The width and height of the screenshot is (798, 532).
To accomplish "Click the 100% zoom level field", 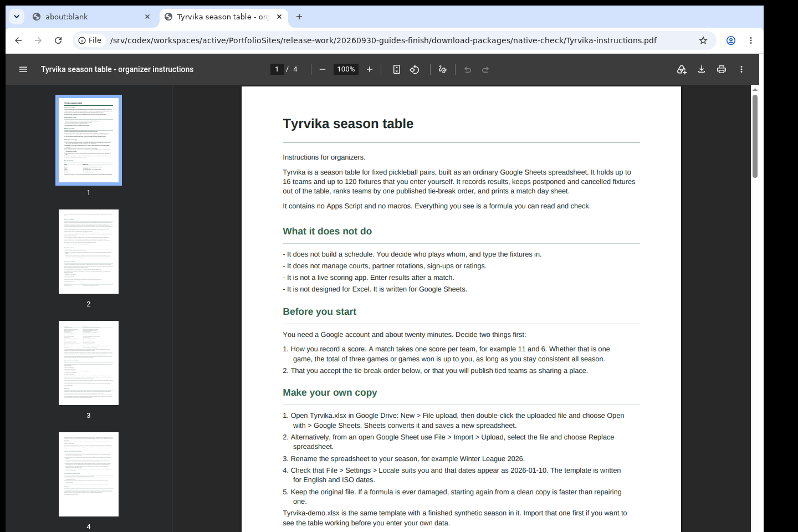I will click(x=346, y=69).
